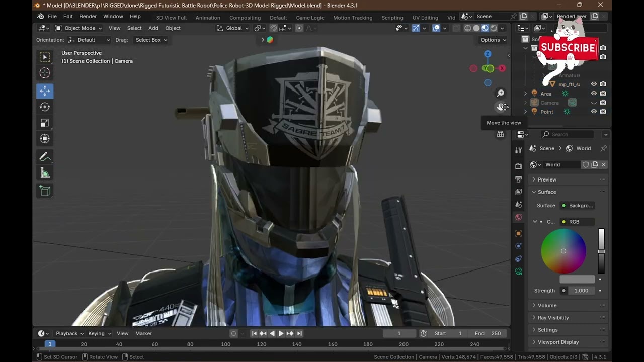Viewport: 644px width, 362px height.
Task: Open the Add menu in viewport
Action: [x=153, y=28]
